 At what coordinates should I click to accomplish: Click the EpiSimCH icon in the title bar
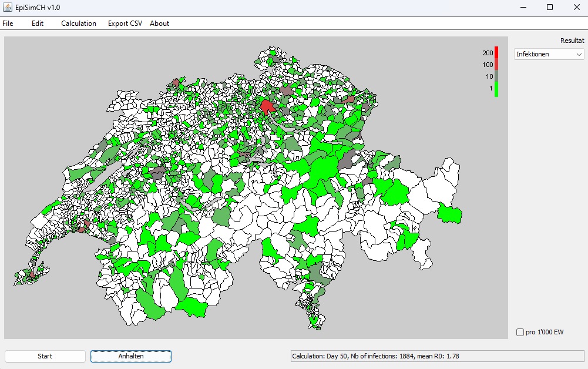point(8,7)
